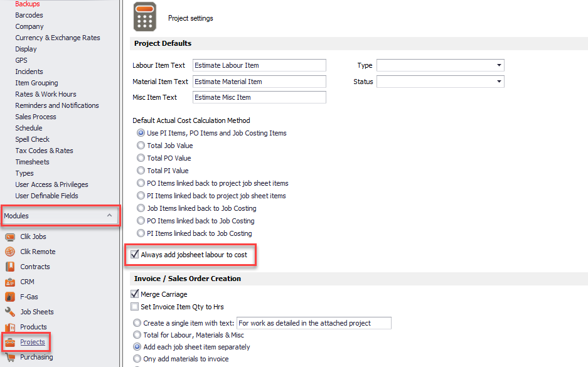
Task: Open Company settings
Action: click(x=29, y=26)
